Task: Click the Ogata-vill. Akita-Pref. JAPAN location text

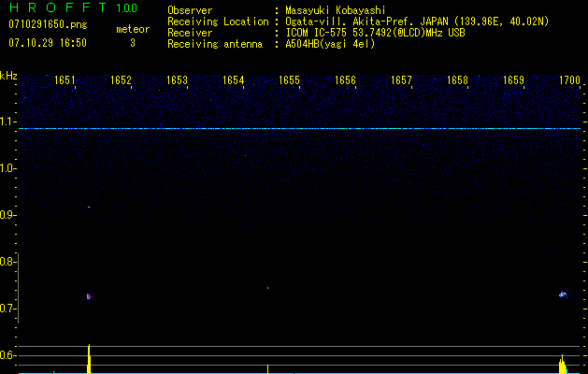Action: click(417, 22)
